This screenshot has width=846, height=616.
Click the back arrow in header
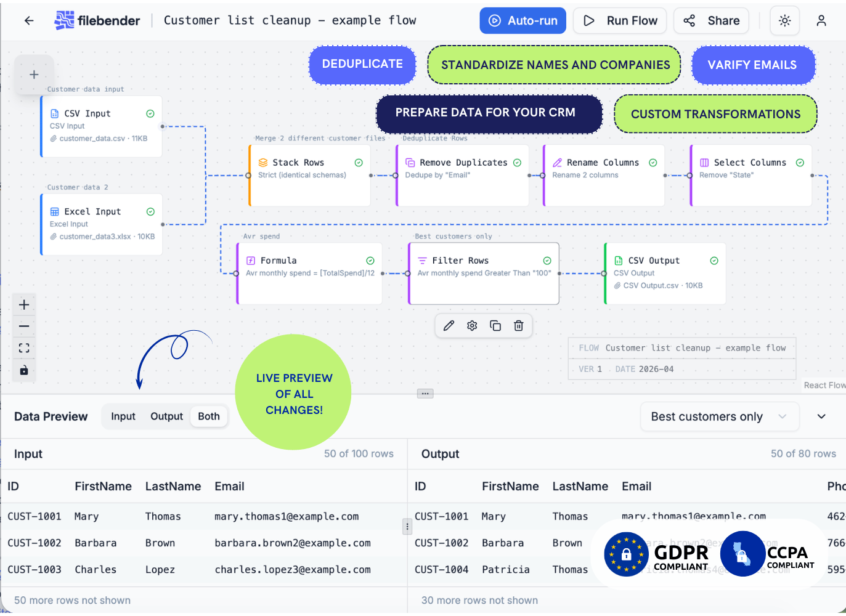[x=29, y=20]
